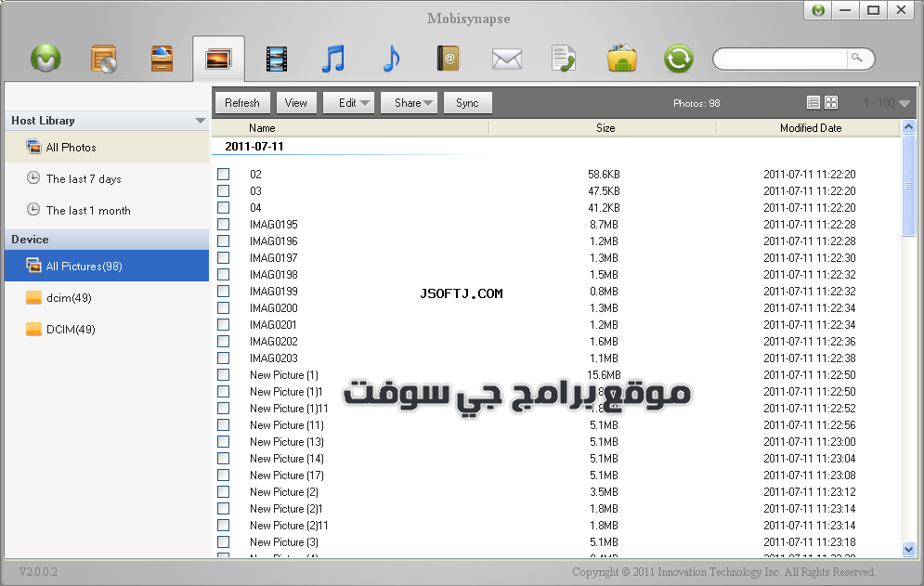The height and width of the screenshot is (586, 924).
Task: Select All Photos in Host Library
Action: tap(107, 148)
